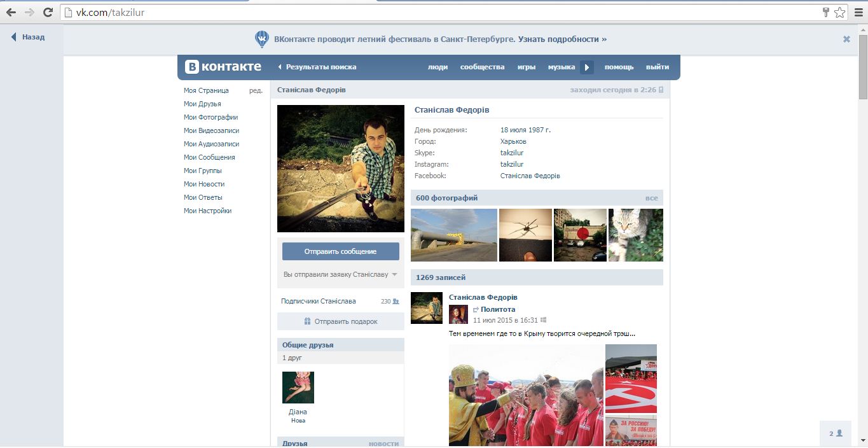
Task: Click the music player play icon
Action: [586, 67]
